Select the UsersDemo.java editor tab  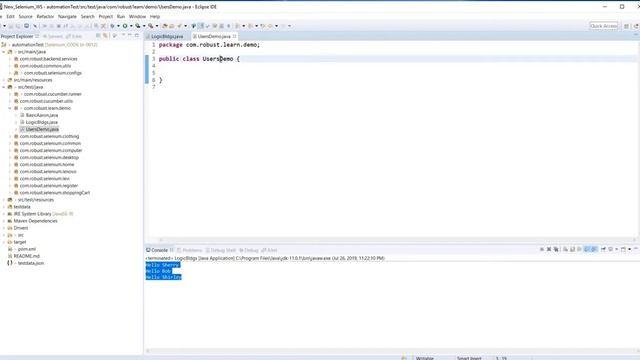click(214, 36)
